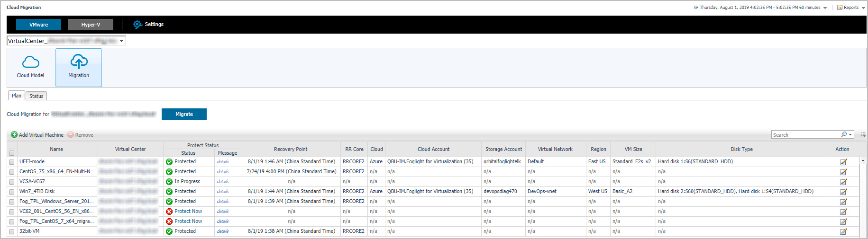The height and width of the screenshot is (239, 868).
Task: Click the edit action icon for UEFI-mode
Action: [x=843, y=162]
